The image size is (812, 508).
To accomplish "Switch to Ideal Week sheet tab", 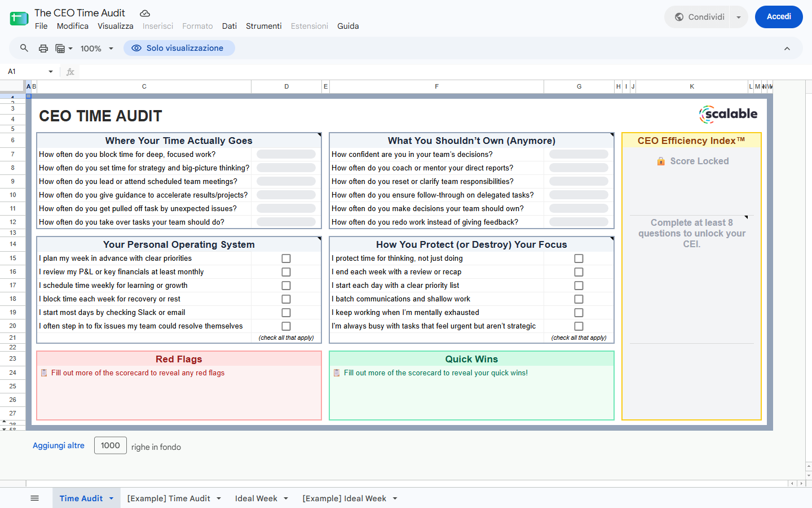I will (256, 498).
